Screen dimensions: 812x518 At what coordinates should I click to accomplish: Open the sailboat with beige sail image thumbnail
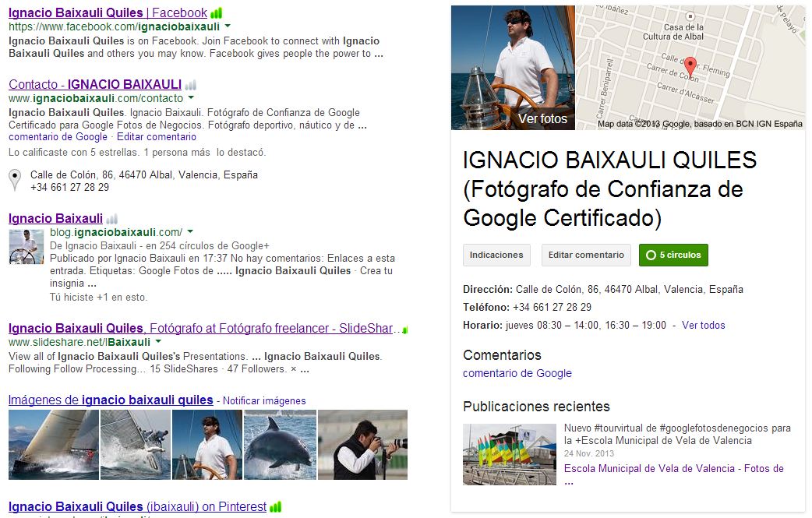(53, 445)
